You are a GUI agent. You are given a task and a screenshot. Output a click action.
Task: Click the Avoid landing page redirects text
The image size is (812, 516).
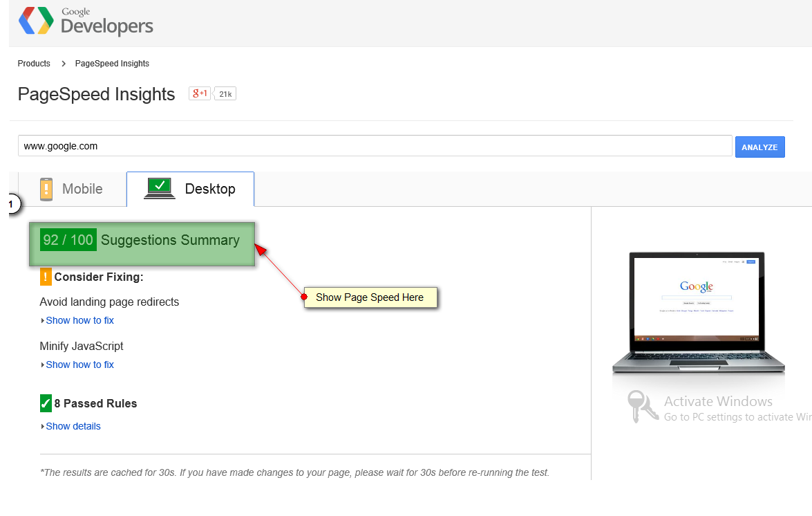[109, 302]
